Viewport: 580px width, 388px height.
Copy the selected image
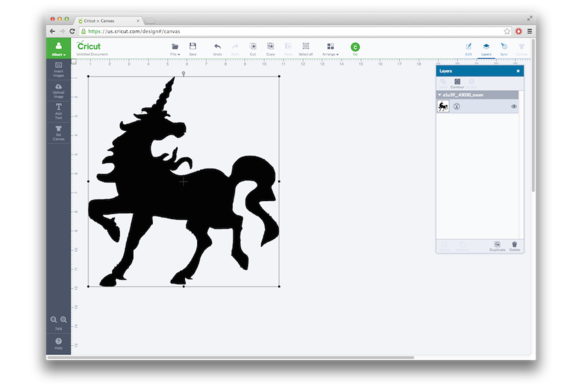pyautogui.click(x=270, y=48)
